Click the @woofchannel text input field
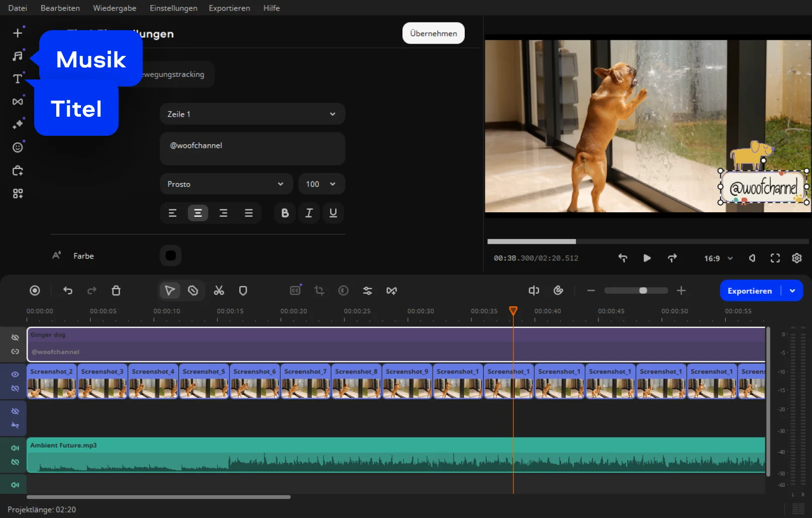The height and width of the screenshot is (518, 812). 252,148
